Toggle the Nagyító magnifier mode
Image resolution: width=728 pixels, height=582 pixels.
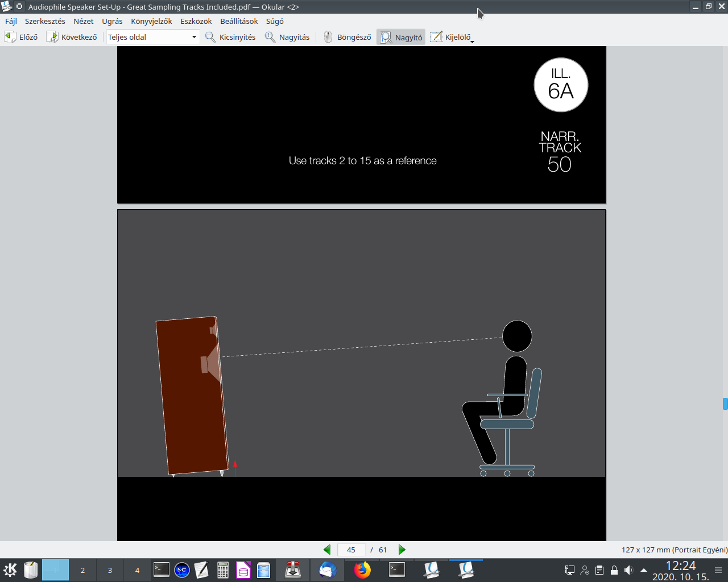point(400,36)
